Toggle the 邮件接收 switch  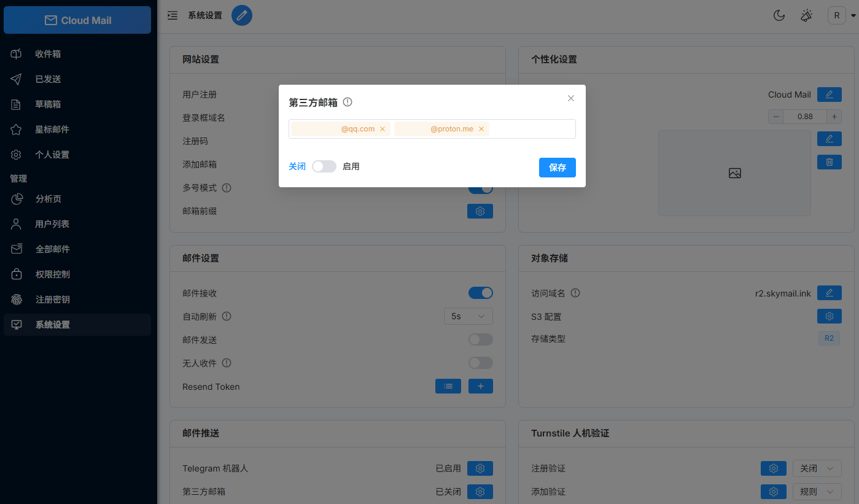click(x=480, y=293)
